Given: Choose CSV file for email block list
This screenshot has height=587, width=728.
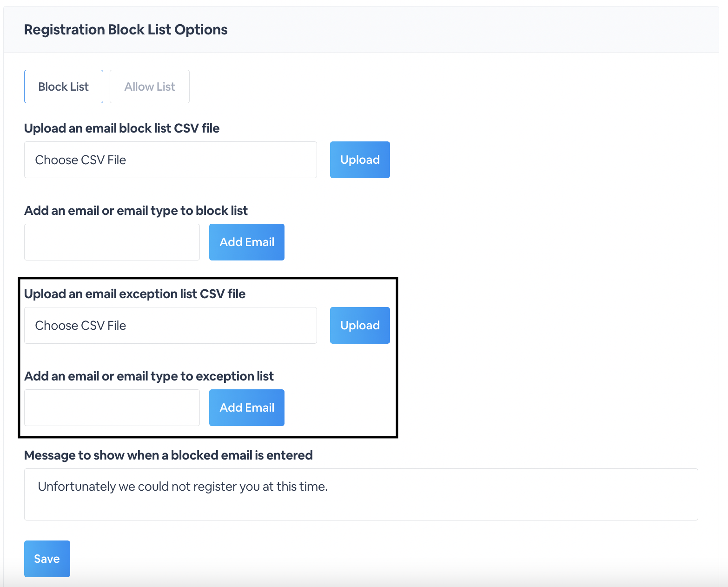Looking at the screenshot, I should (x=171, y=160).
